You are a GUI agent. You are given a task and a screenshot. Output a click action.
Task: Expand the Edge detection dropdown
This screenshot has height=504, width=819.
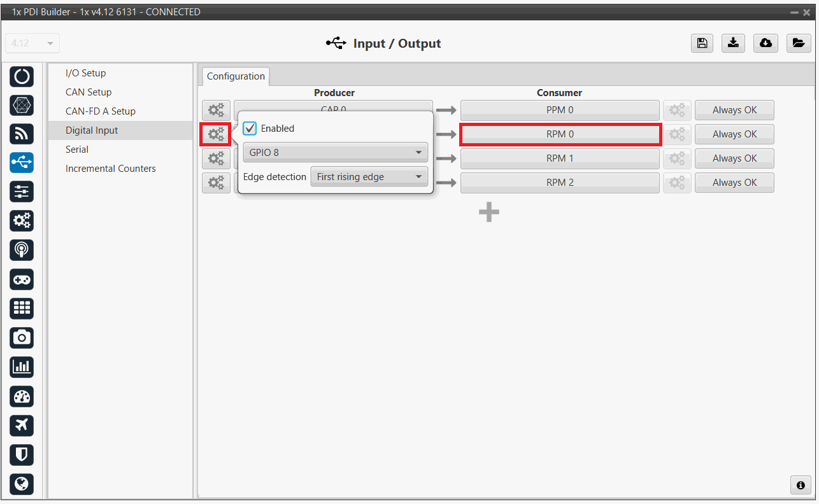pos(369,177)
